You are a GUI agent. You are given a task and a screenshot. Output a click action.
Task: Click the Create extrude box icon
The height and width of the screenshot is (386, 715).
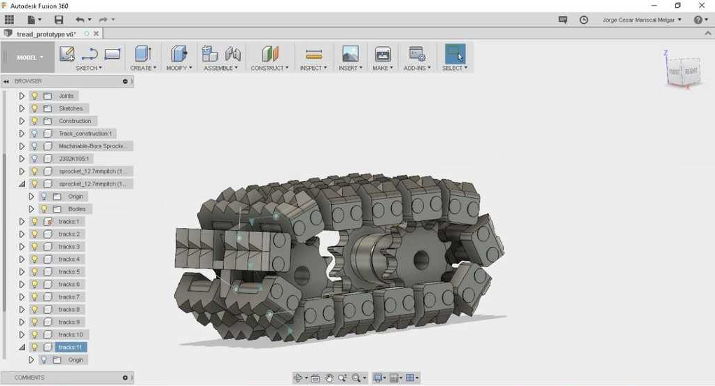pyautogui.click(x=143, y=54)
